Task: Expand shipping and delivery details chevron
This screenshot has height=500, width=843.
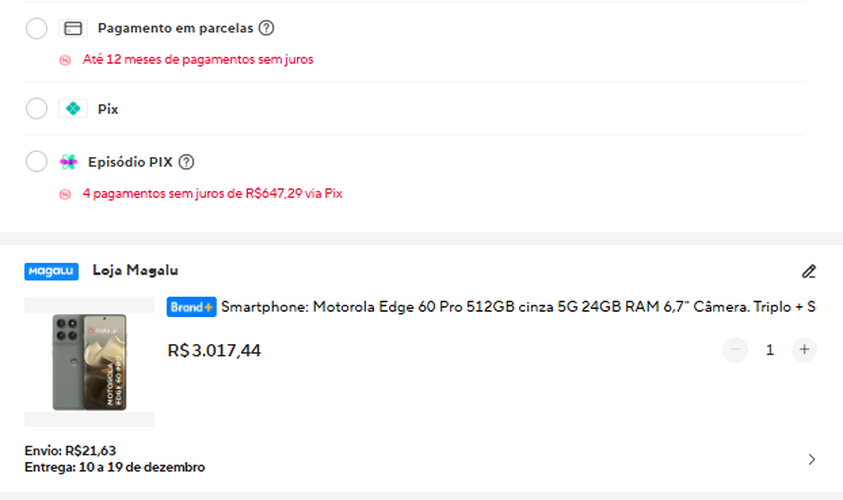Action: tap(811, 459)
